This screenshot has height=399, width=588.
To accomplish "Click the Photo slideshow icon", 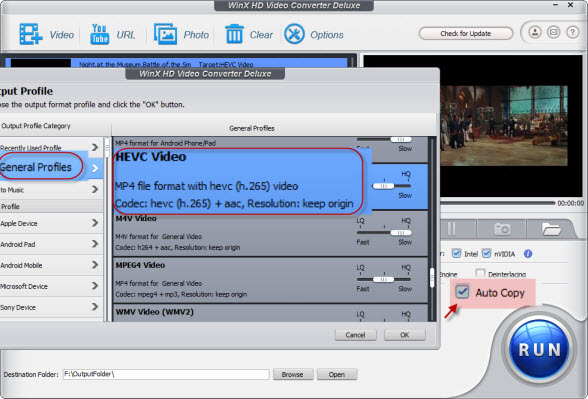I will point(165,34).
